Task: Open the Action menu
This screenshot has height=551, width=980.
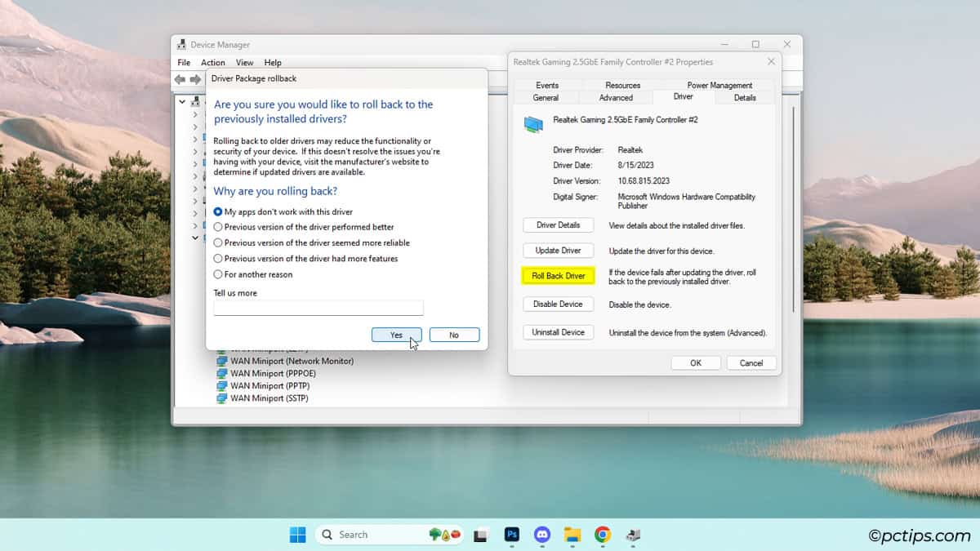Action: pos(213,63)
